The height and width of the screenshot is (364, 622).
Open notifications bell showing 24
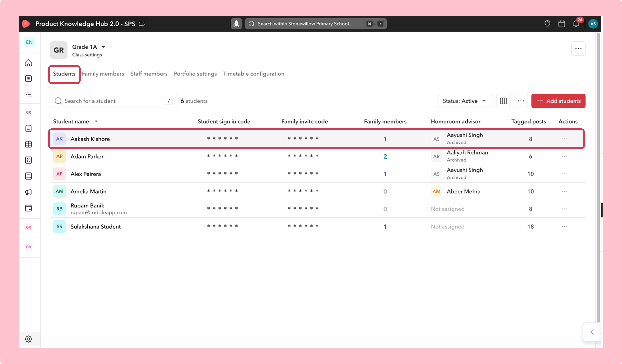(x=576, y=24)
